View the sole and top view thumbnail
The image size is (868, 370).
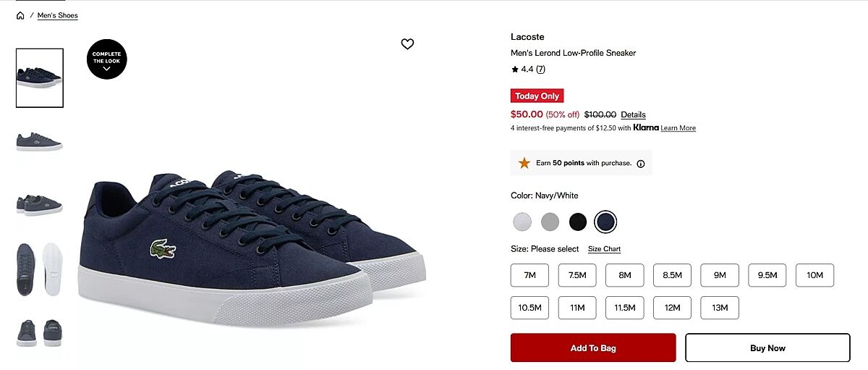[x=40, y=269]
